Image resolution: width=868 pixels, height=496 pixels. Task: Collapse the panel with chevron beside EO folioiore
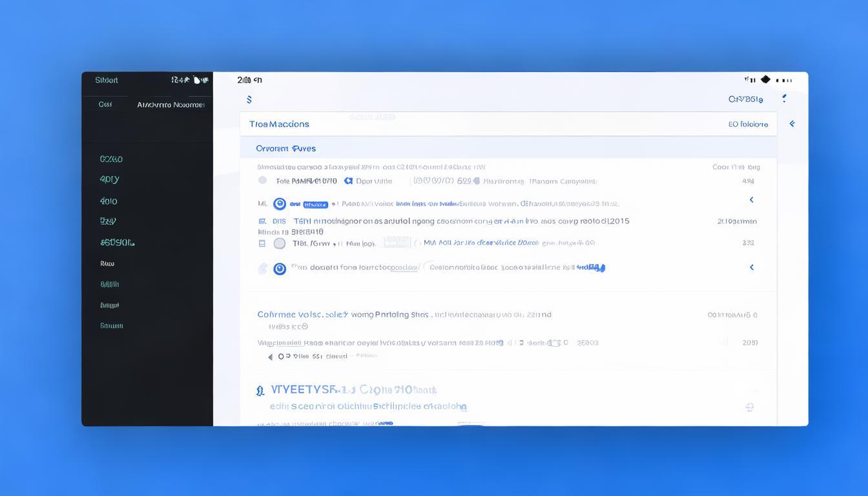pos(792,123)
